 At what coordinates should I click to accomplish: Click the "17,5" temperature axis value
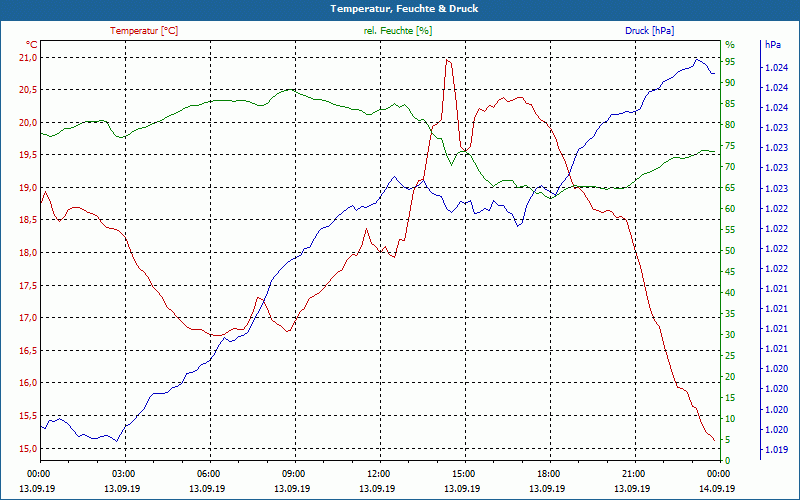pyautogui.click(x=29, y=286)
